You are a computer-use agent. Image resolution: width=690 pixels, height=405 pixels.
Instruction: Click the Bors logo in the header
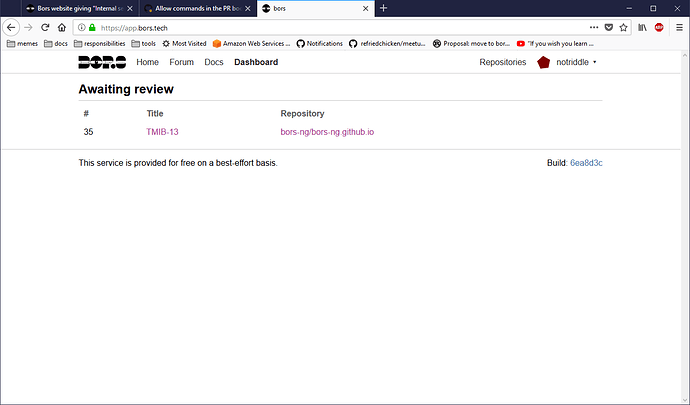click(x=102, y=62)
